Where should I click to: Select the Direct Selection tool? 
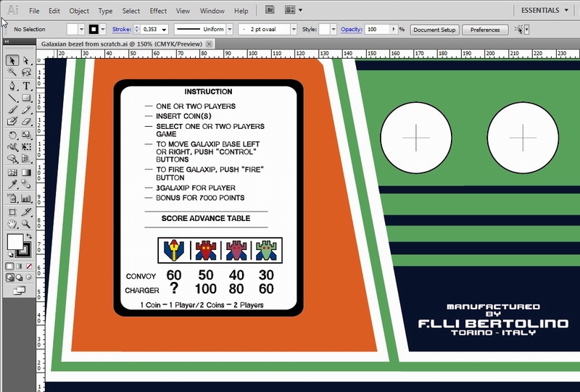pos(26,60)
